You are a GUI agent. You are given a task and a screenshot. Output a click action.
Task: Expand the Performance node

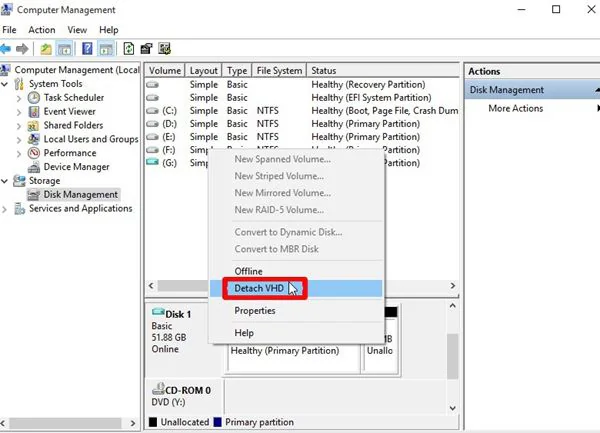tap(19, 153)
